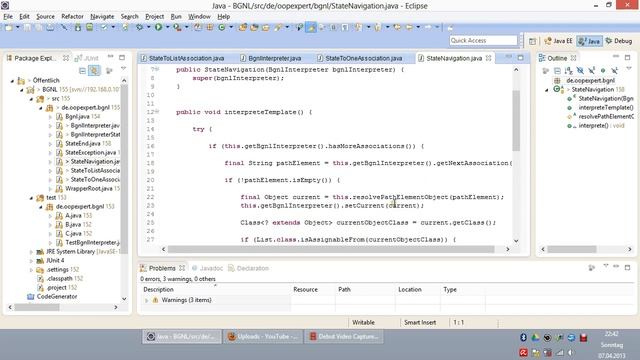Open the Refactor menu
This screenshot has height=360, width=640.
click(x=72, y=16)
